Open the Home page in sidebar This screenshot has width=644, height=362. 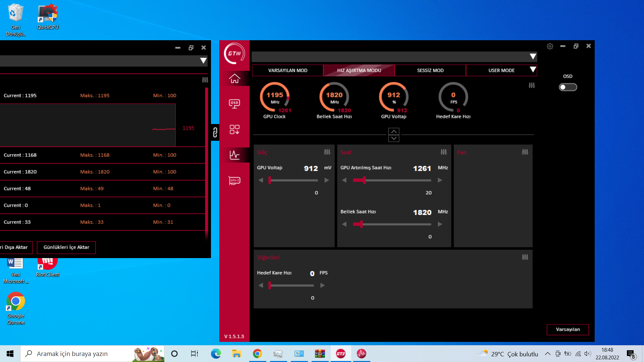[x=234, y=78]
